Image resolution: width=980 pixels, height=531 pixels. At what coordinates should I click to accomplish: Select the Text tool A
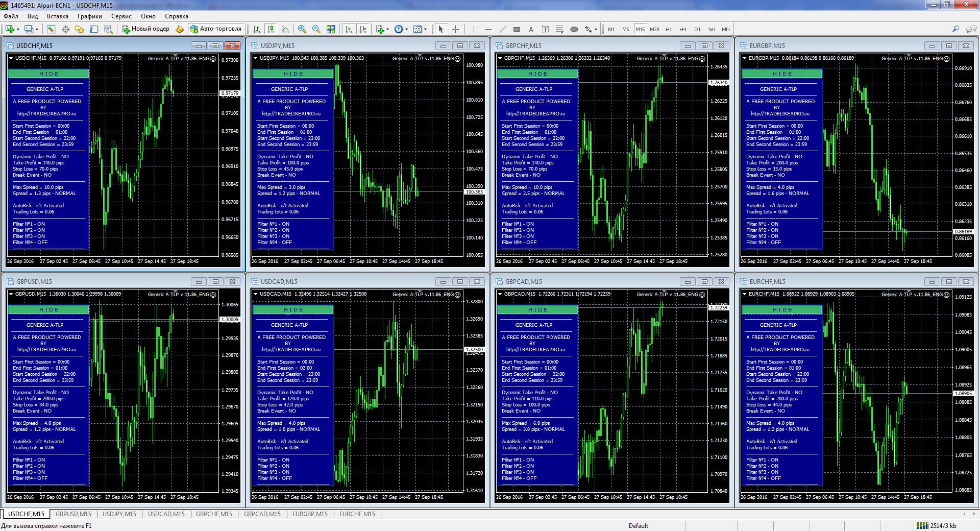pyautogui.click(x=531, y=29)
